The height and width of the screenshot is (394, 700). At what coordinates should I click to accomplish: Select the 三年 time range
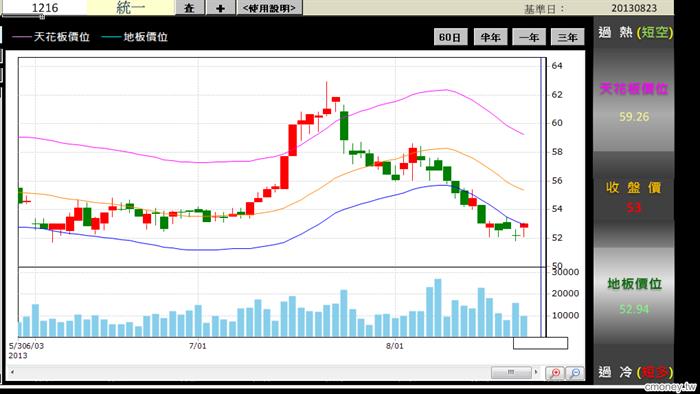(x=567, y=37)
